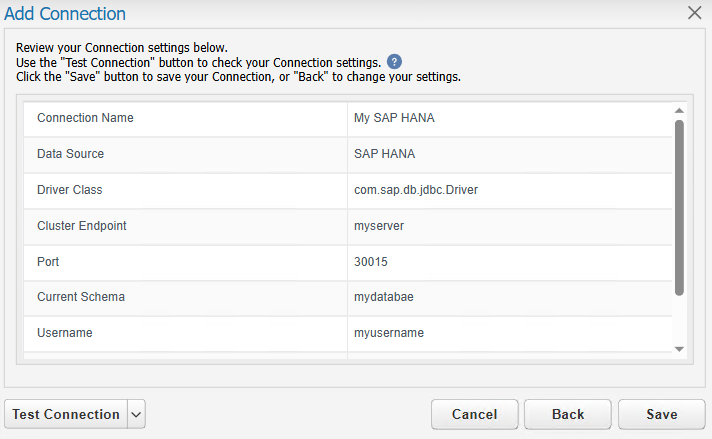Click the 'SAP HANA' data source value
This screenshot has height=439, width=712.
point(385,154)
